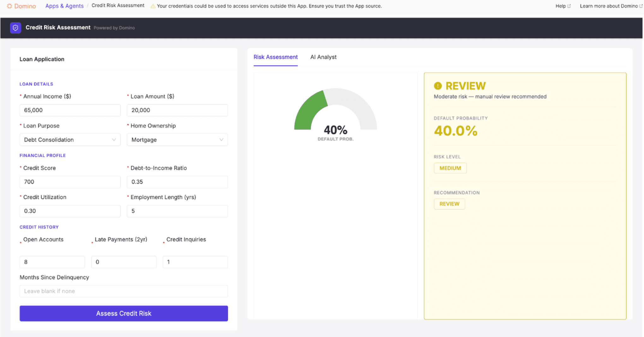
Task: Focus the Late Payments field
Action: click(x=124, y=262)
